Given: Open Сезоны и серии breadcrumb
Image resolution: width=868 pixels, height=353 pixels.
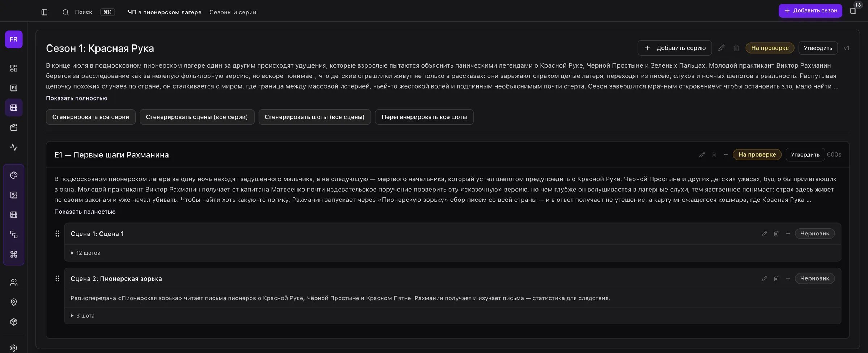Looking at the screenshot, I should 233,12.
